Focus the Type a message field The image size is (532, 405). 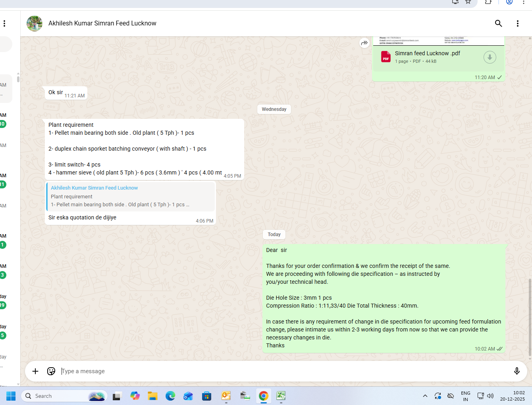(x=278, y=371)
